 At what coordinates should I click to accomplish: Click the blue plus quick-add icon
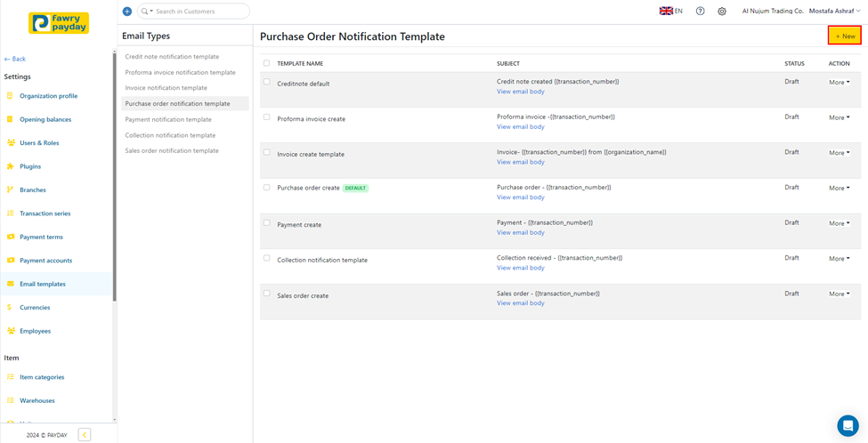tap(126, 12)
